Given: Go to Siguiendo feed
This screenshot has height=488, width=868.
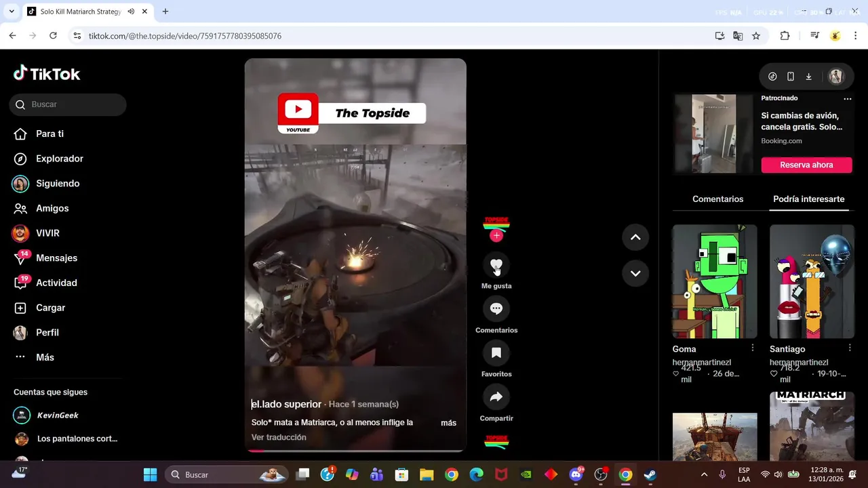Looking at the screenshot, I should (x=46, y=184).
